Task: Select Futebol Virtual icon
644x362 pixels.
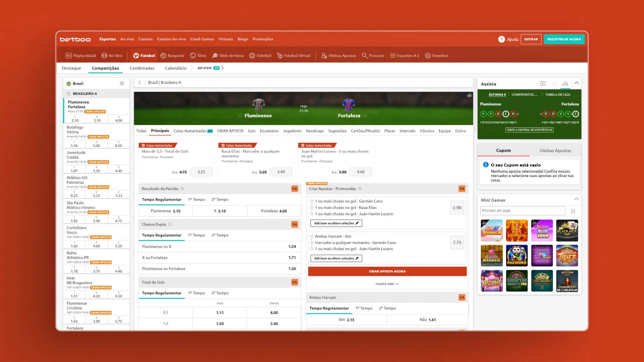Action: click(279, 56)
